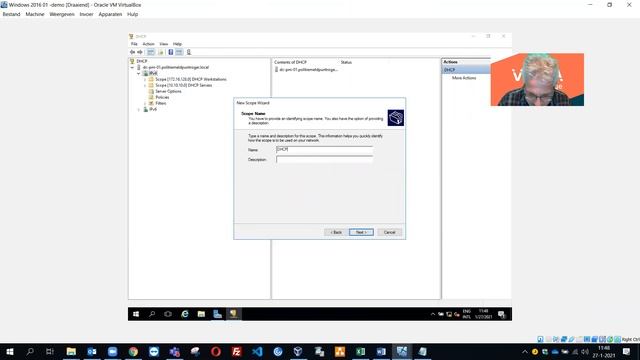Toggle Show/Hide Console Tree toolbar icon
The width and height of the screenshot is (640, 360).
pos(151,52)
